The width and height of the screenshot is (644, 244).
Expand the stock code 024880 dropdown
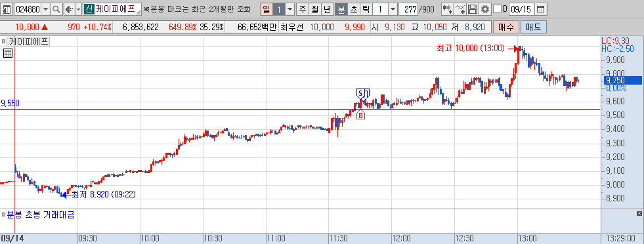(x=45, y=9)
